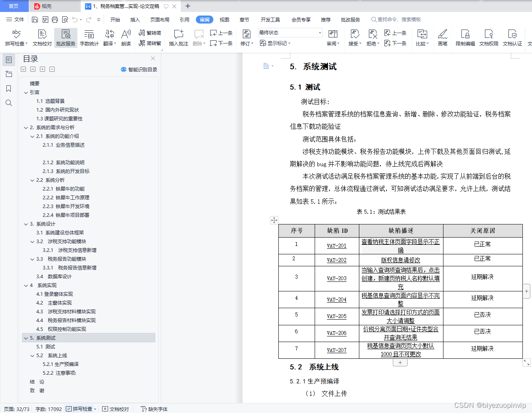Collapse the 3.2 涉税支持功能模块 node
532x413 pixels.
click(32, 242)
